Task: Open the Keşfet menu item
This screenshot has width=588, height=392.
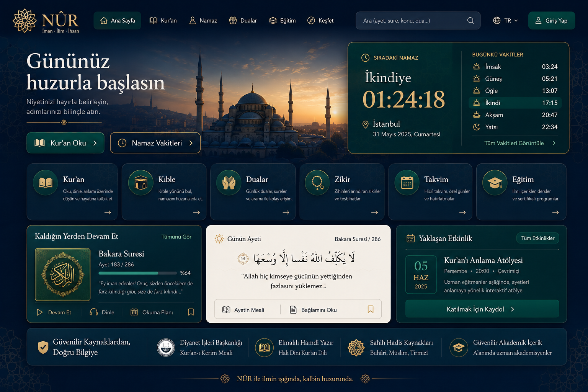Action: click(320, 21)
